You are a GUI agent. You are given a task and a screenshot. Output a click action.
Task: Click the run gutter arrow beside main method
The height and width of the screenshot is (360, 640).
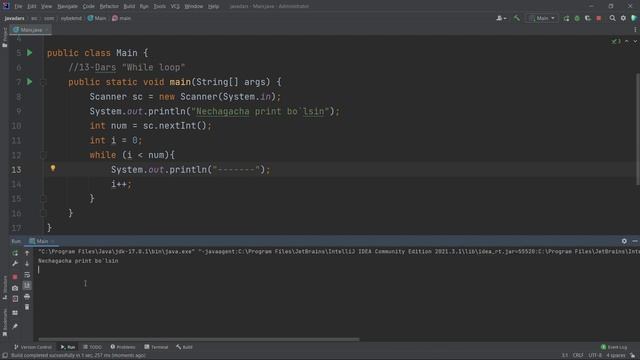(x=29, y=82)
